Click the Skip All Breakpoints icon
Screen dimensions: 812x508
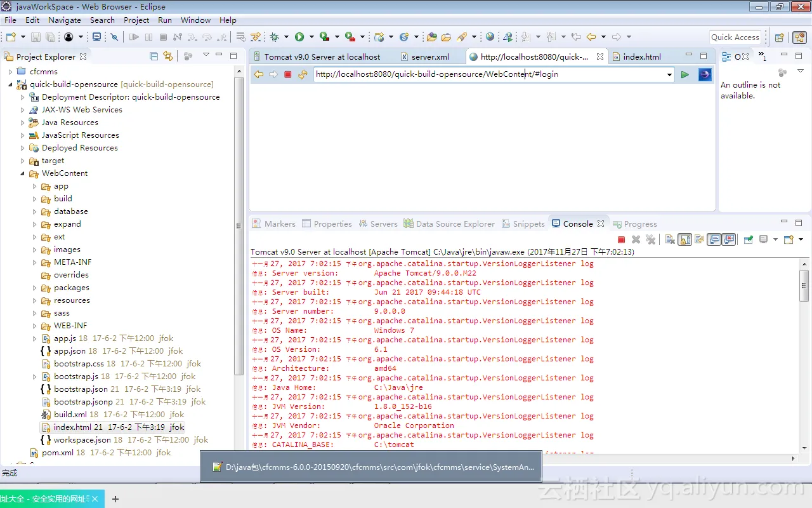click(114, 37)
